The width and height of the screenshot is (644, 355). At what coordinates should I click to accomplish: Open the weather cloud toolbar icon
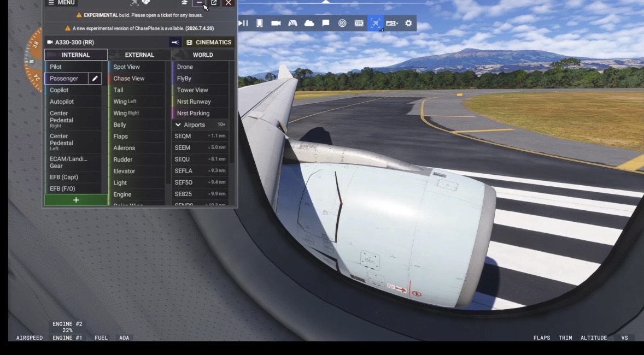(x=309, y=23)
